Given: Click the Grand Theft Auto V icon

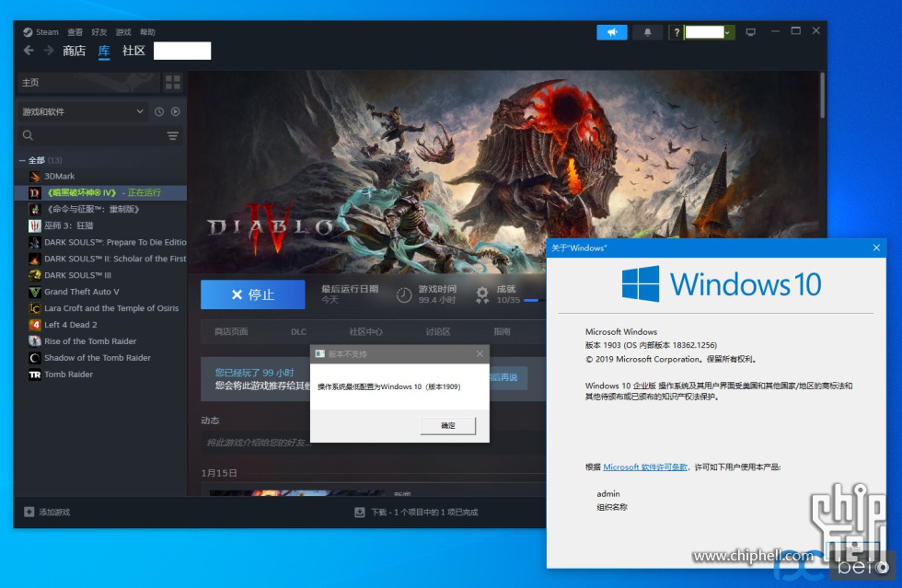Looking at the screenshot, I should (x=35, y=292).
